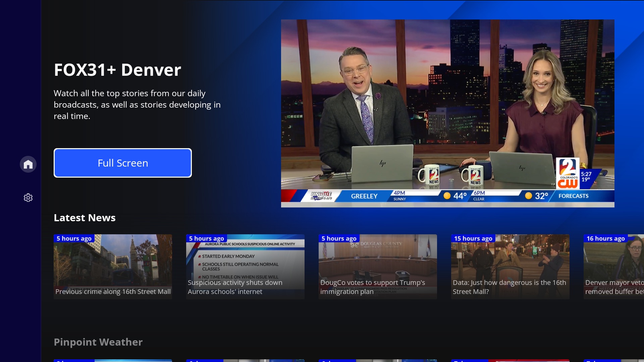Open the Home icon in sidebar
This screenshot has height=362, width=644.
coord(28,164)
